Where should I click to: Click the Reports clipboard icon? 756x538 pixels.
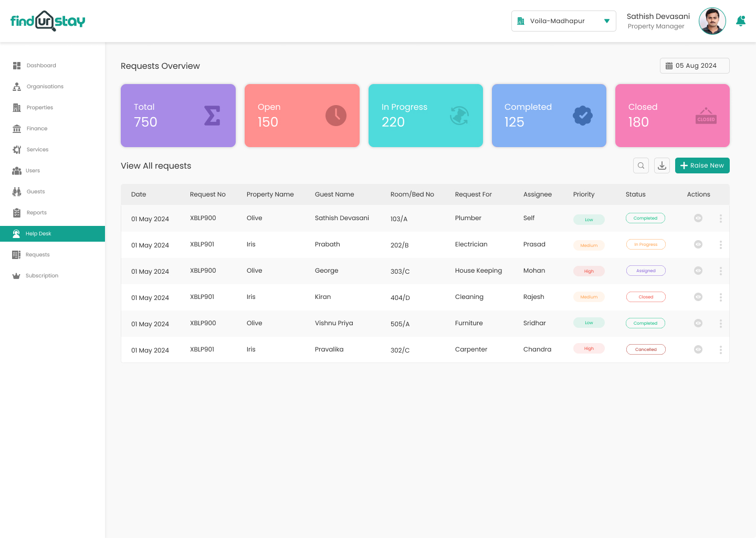(x=17, y=213)
